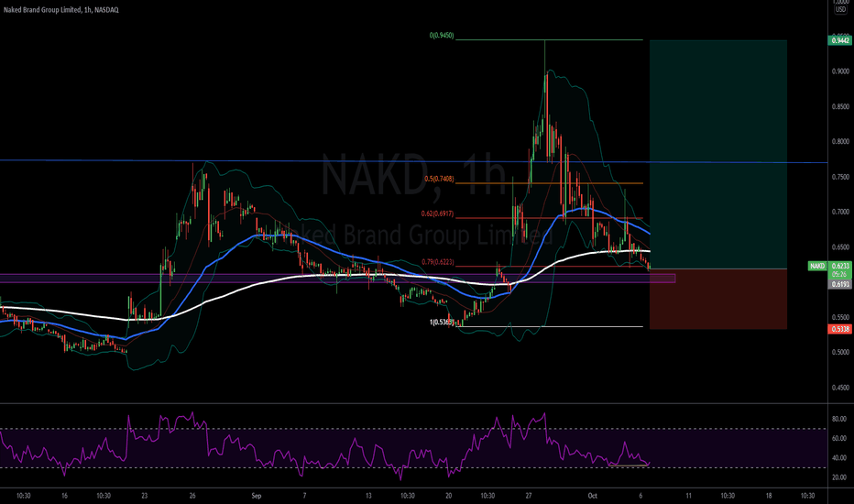
Task: Click the USD currency label
Action: pos(841,10)
